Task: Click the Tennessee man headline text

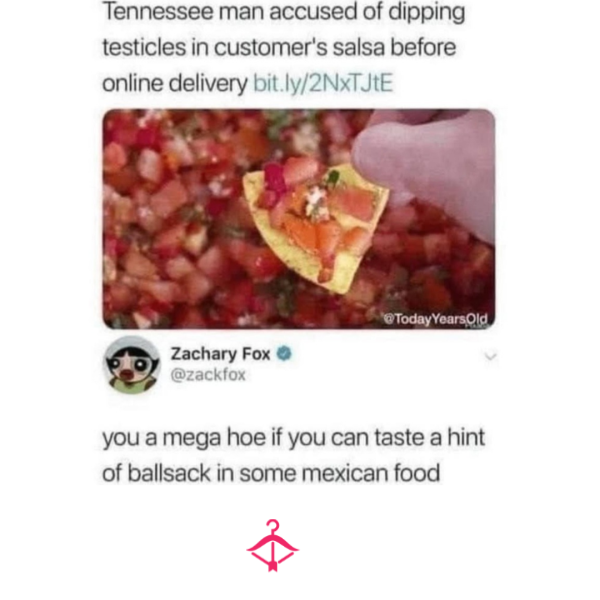Action: pyautogui.click(x=284, y=47)
